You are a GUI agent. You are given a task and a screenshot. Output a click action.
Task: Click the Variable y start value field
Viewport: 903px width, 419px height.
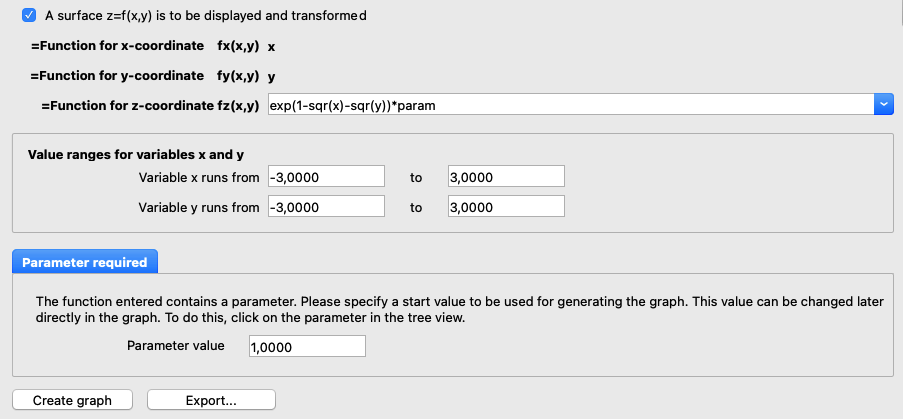pos(326,207)
